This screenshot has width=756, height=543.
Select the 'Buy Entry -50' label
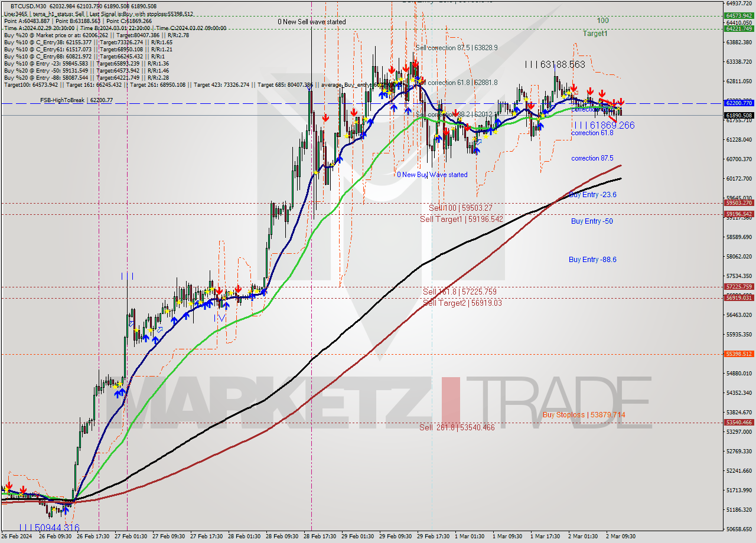coord(592,221)
